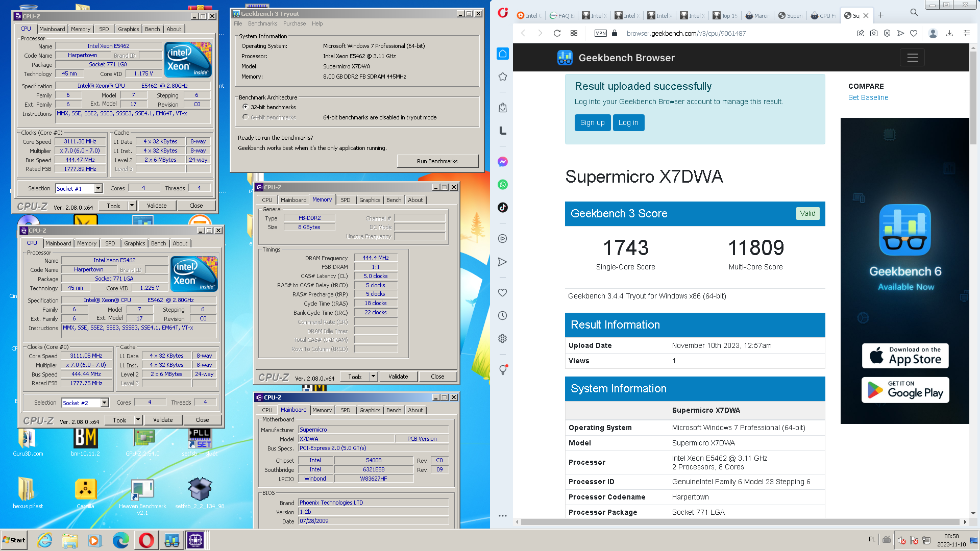The image size is (980, 551).
Task: Reload the Geekbench page
Action: click(557, 33)
